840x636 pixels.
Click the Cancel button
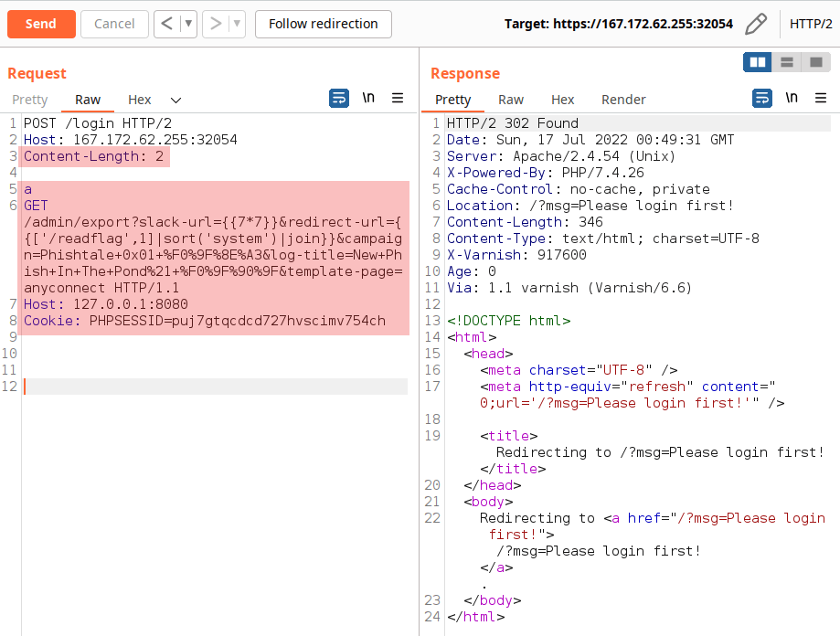click(x=114, y=24)
